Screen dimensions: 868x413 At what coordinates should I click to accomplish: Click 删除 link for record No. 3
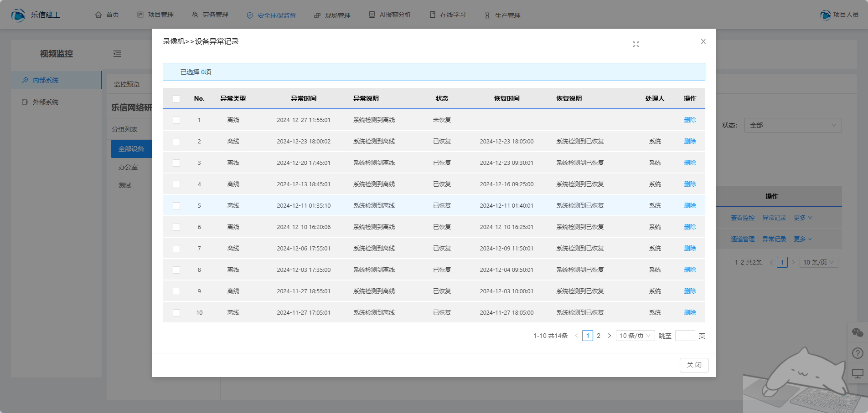pyautogui.click(x=690, y=163)
